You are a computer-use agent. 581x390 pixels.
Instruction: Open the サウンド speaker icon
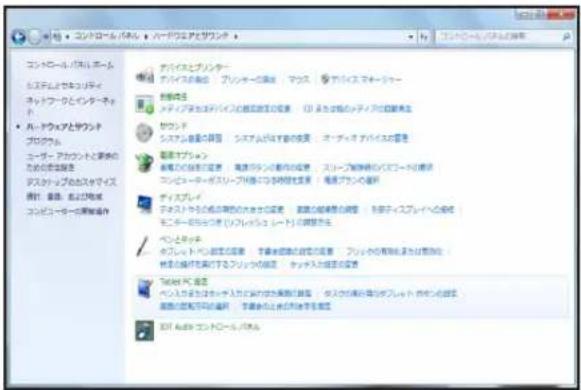[x=145, y=133]
